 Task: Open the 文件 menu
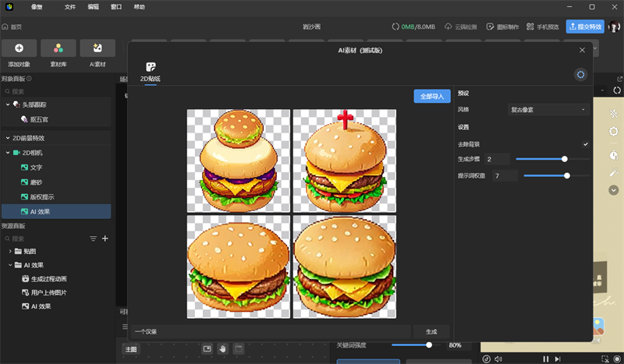pyautogui.click(x=70, y=6)
